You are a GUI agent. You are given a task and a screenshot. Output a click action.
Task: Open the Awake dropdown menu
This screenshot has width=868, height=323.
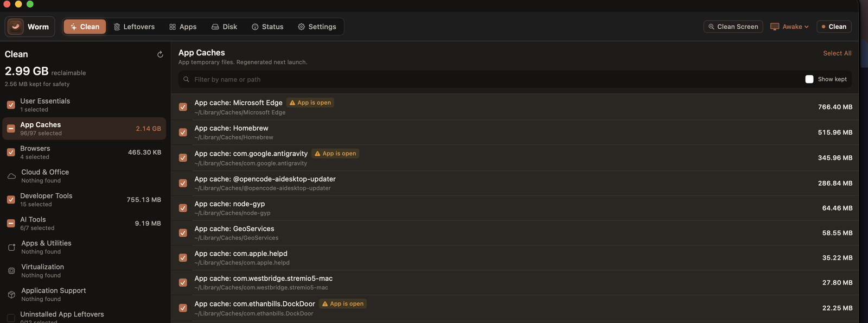[789, 27]
